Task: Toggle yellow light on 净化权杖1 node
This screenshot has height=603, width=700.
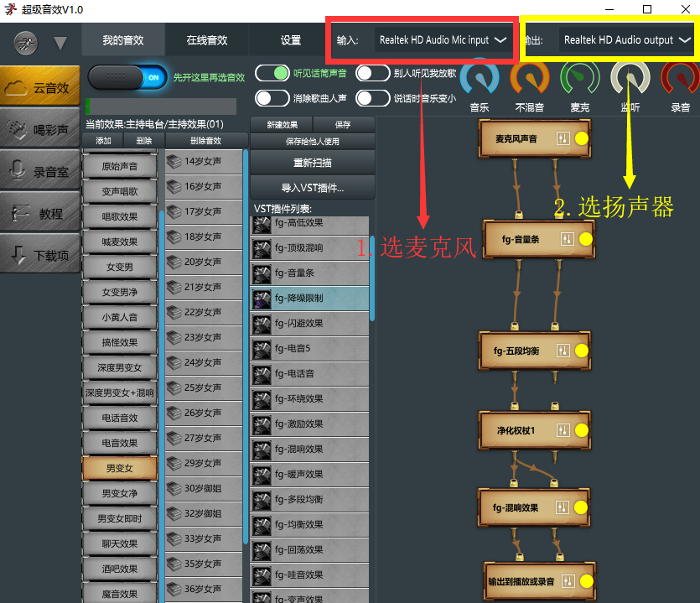Action: (582, 430)
